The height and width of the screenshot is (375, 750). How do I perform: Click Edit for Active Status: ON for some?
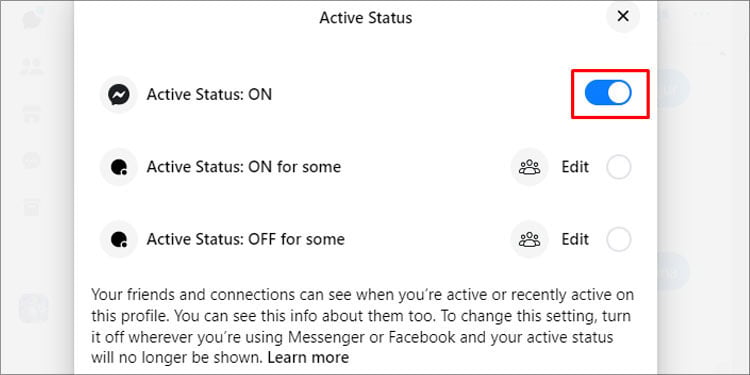tap(575, 167)
